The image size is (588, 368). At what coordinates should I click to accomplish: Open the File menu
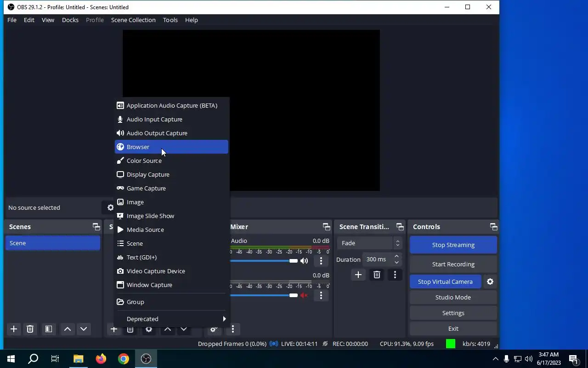click(x=12, y=20)
